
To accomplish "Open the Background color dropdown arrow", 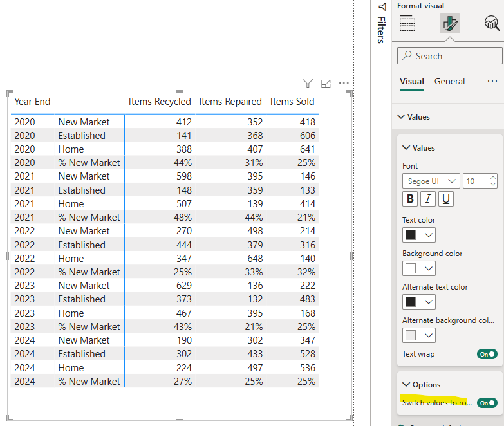I will (x=429, y=268).
